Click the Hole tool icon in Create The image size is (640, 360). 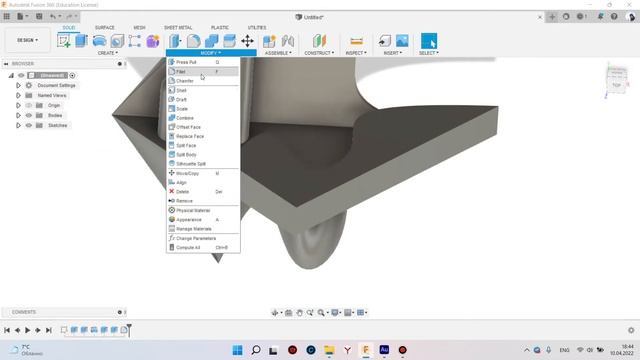(x=117, y=41)
